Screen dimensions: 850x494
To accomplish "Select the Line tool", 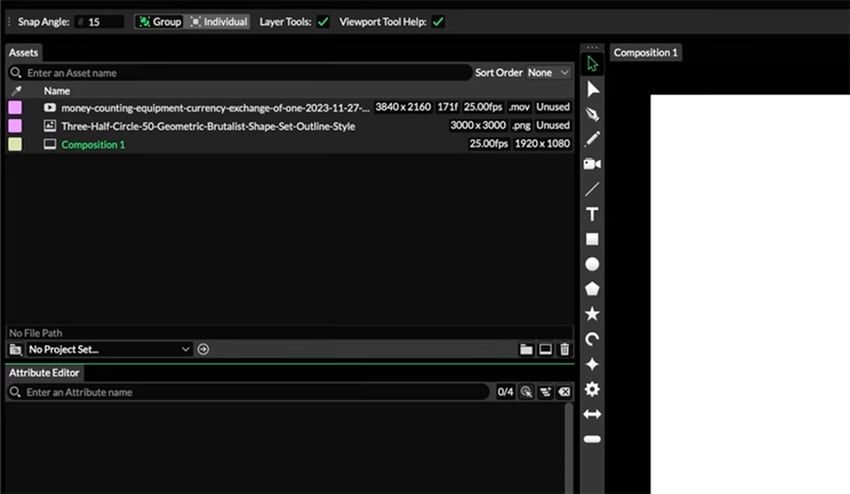I will pos(592,189).
